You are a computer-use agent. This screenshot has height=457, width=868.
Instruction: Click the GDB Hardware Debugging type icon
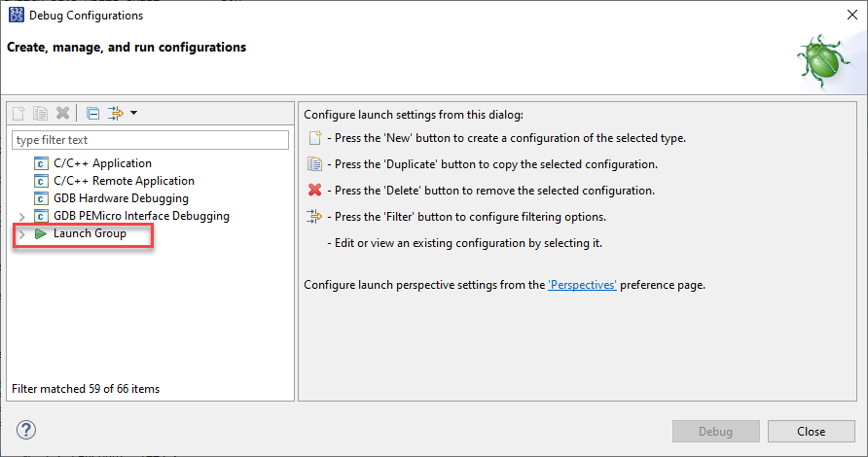click(41, 198)
